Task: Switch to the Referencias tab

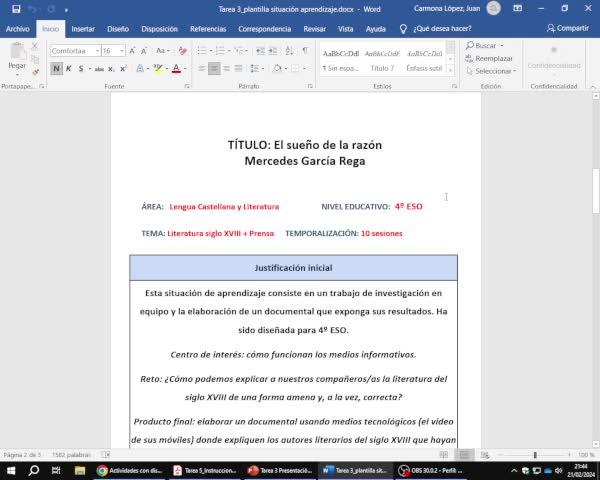Action: (x=208, y=29)
